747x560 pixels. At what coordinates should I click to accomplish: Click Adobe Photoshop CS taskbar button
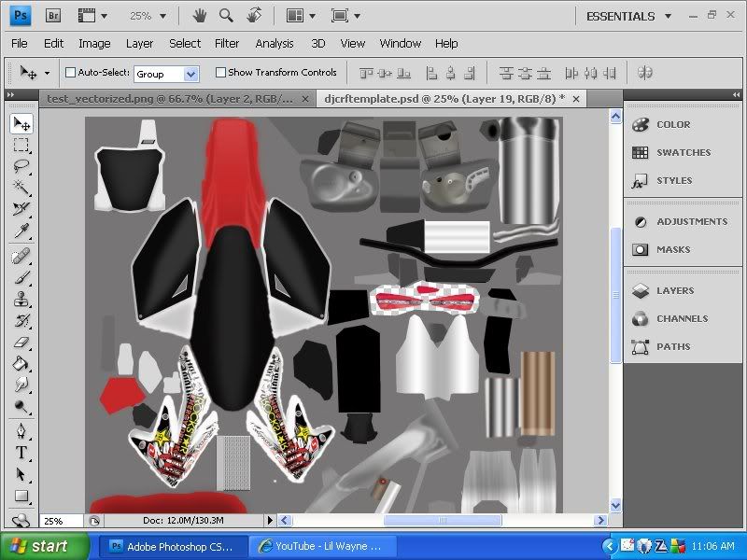173,546
